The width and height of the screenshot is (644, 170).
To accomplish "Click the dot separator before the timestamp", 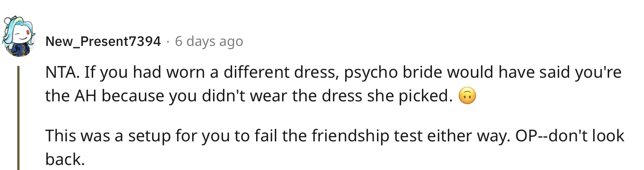I will coord(168,42).
